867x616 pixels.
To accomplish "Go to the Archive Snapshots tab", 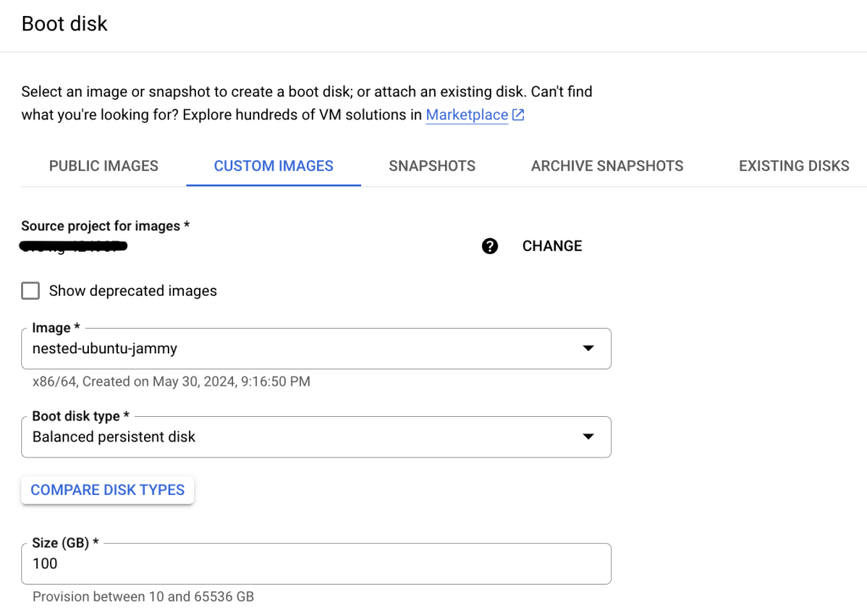I will (x=607, y=166).
